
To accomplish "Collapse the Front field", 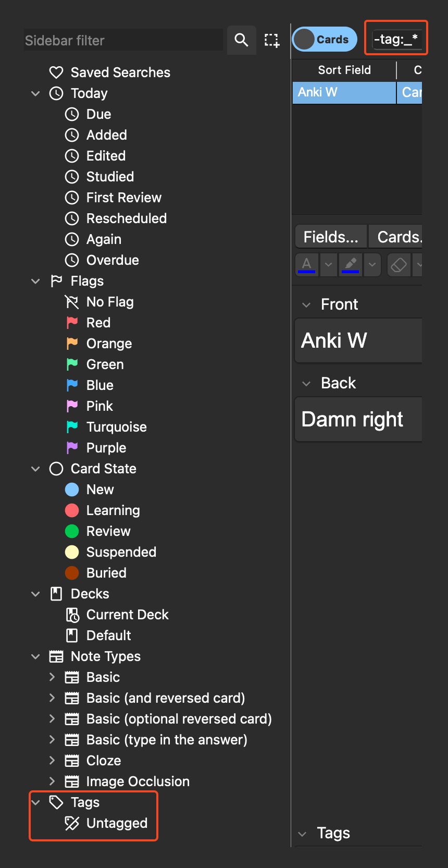I will click(306, 304).
